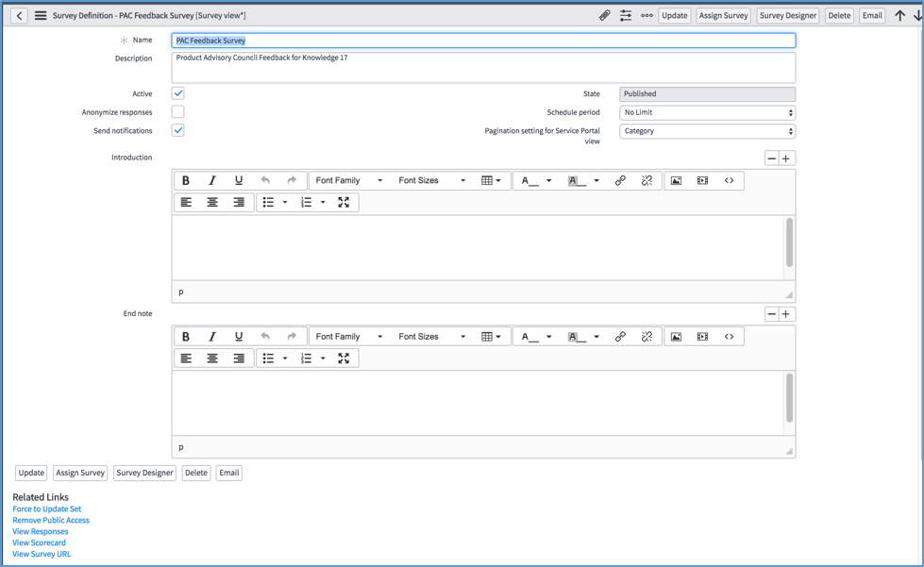Click the attachment paperclip icon in the header
The height and width of the screenshot is (567, 924).
tap(605, 15)
